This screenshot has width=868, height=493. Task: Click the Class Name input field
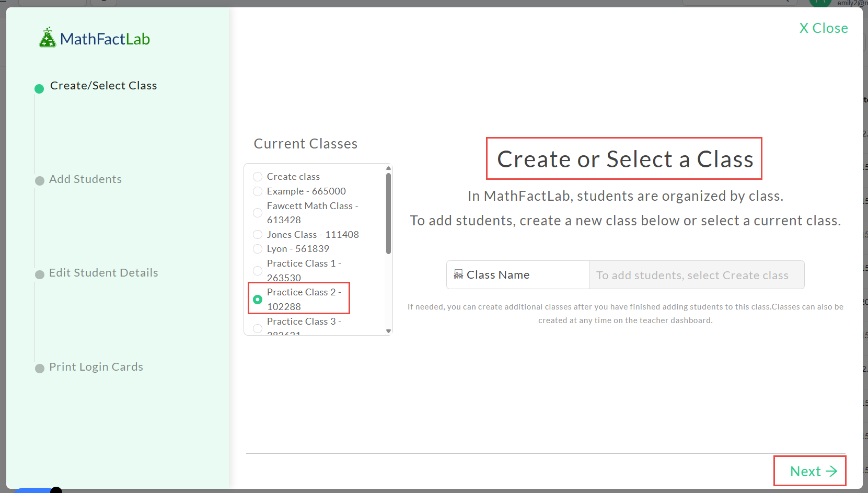coord(697,275)
